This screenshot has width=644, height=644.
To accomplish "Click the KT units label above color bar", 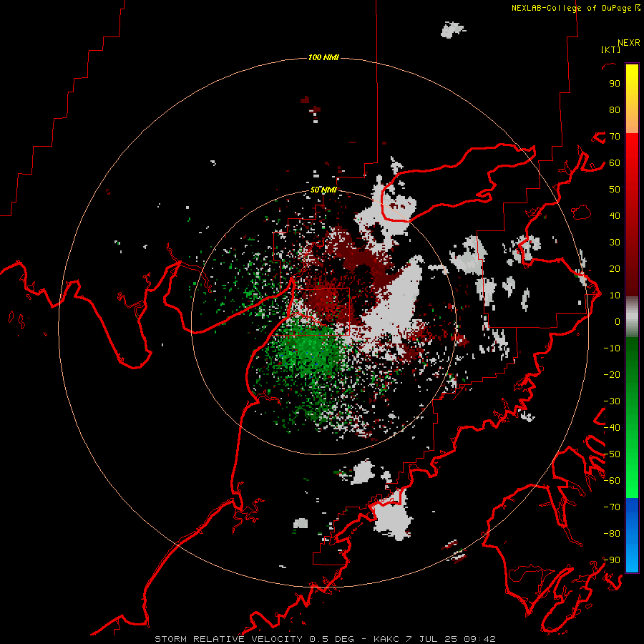I will [x=610, y=49].
